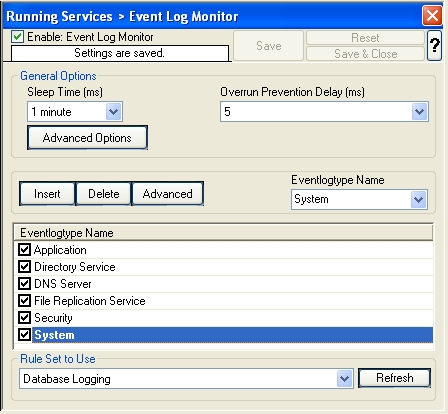The width and height of the screenshot is (448, 414).
Task: Uncheck the Application event log checkbox
Action: (24, 250)
